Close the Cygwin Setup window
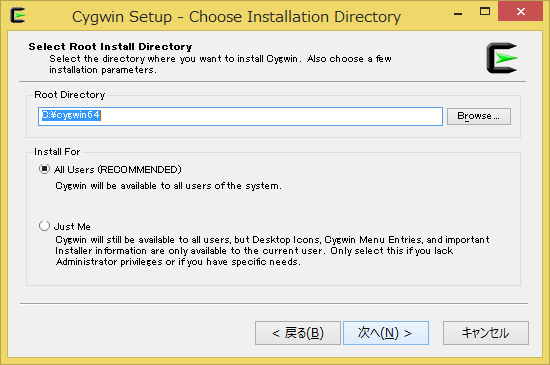The width and height of the screenshot is (550, 365). [521, 12]
